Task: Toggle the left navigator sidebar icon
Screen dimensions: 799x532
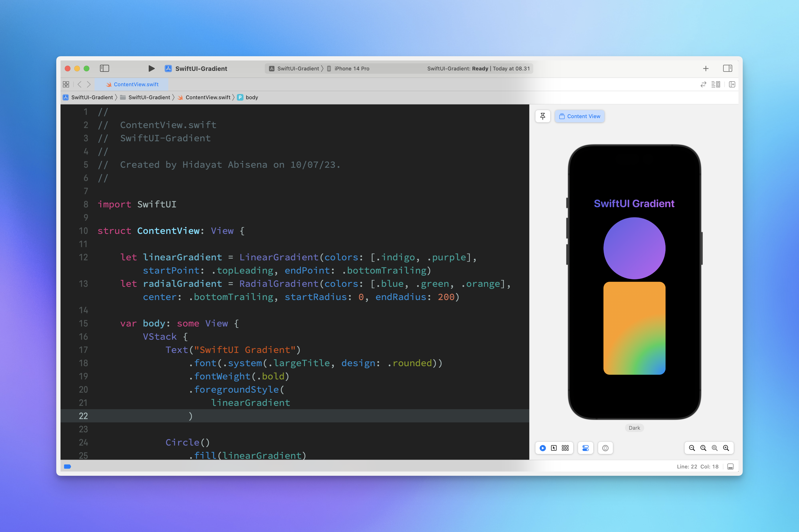Action: (x=104, y=68)
